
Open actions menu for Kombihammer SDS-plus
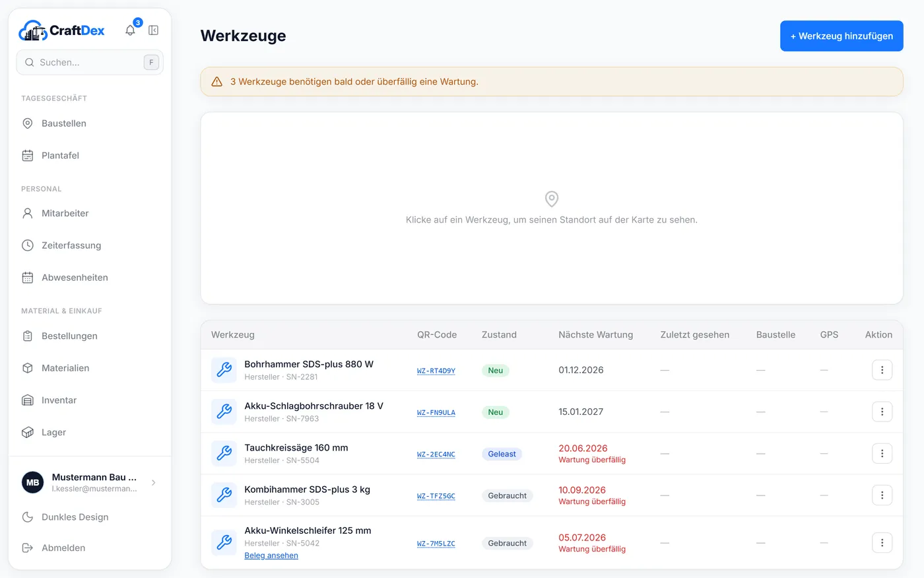click(882, 495)
